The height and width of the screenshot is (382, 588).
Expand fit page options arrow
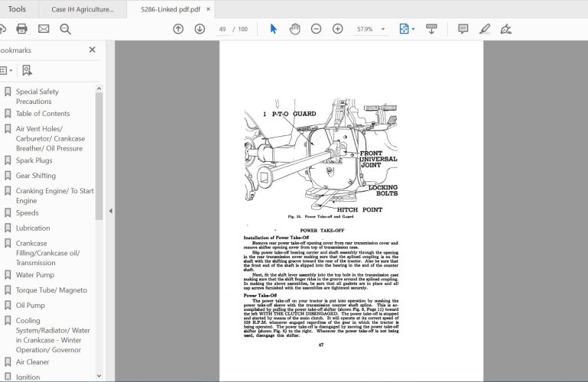pos(413,29)
